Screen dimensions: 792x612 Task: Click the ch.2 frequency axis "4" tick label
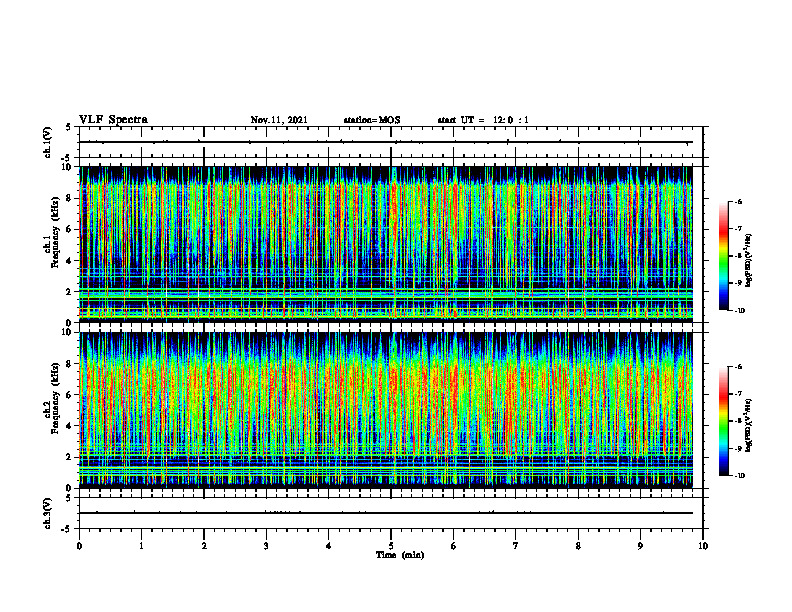coord(71,426)
